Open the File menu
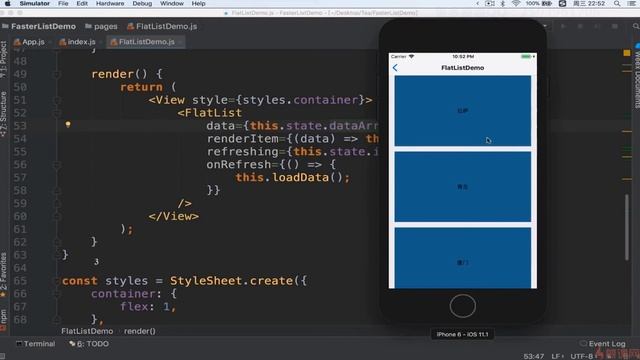This screenshot has height=360, width=640. pyautogui.click(x=63, y=4)
